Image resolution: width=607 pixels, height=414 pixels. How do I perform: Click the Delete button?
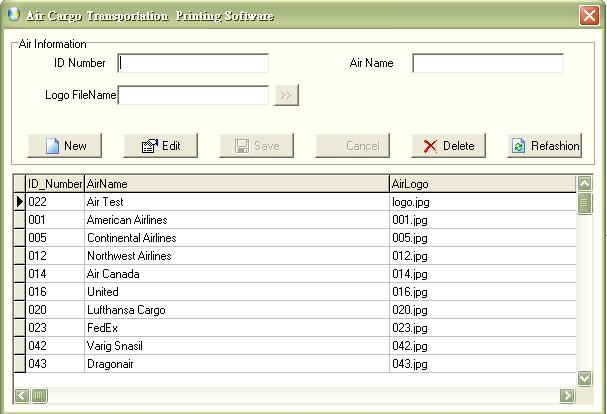(x=449, y=146)
